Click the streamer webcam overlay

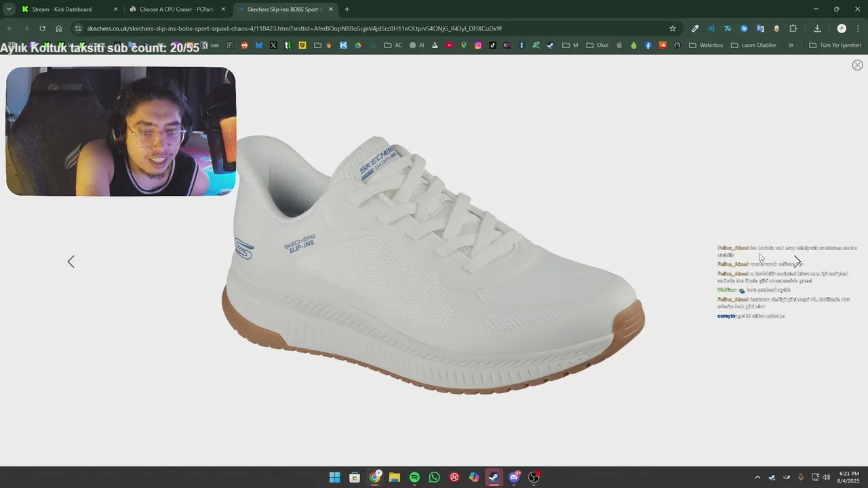pos(121,131)
